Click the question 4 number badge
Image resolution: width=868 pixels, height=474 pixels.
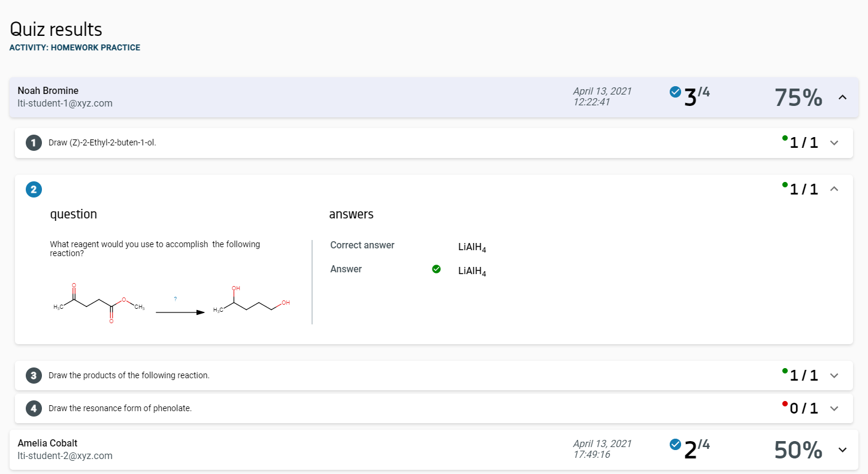(x=34, y=409)
